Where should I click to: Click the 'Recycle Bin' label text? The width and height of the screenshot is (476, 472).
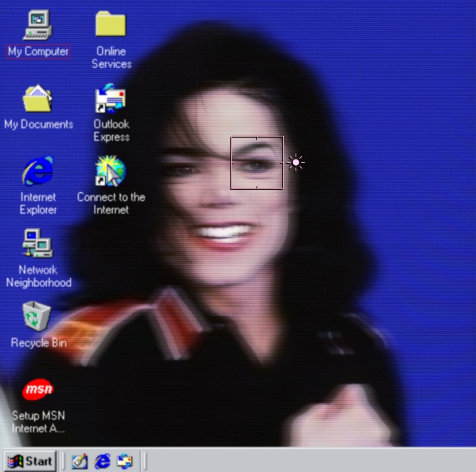(38, 343)
